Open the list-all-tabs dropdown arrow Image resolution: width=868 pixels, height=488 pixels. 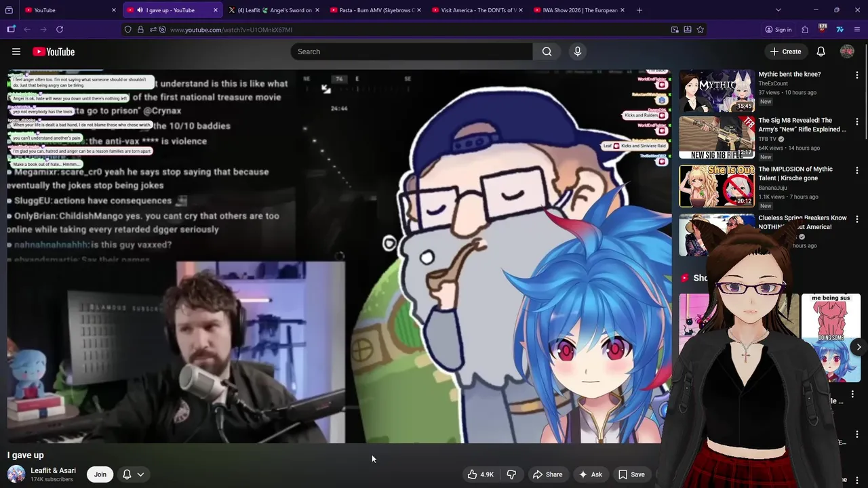click(778, 10)
